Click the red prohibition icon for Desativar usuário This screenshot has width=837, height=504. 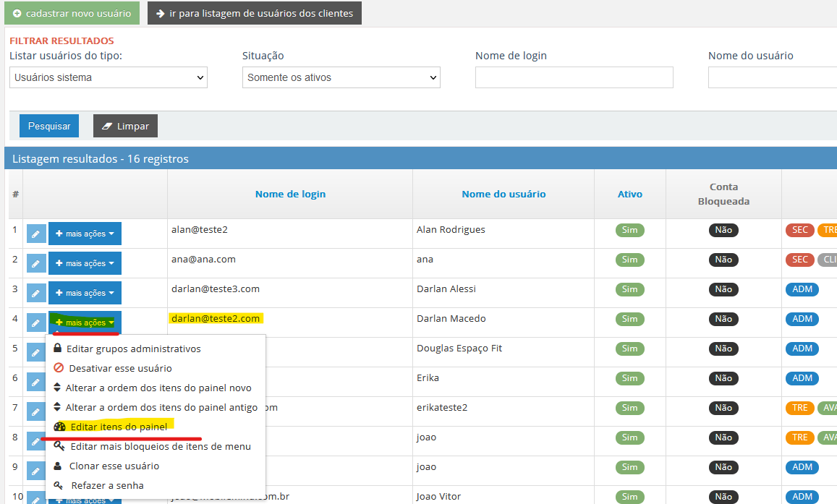(59, 368)
